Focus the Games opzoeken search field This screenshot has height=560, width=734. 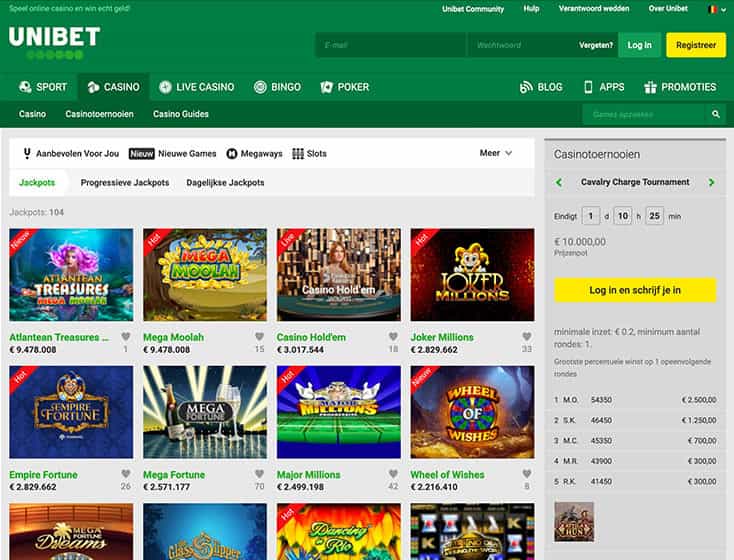[644, 114]
